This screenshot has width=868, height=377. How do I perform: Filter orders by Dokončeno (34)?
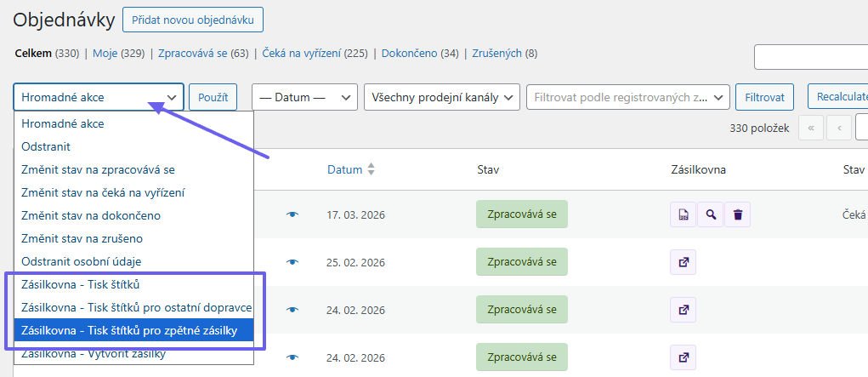tap(420, 54)
